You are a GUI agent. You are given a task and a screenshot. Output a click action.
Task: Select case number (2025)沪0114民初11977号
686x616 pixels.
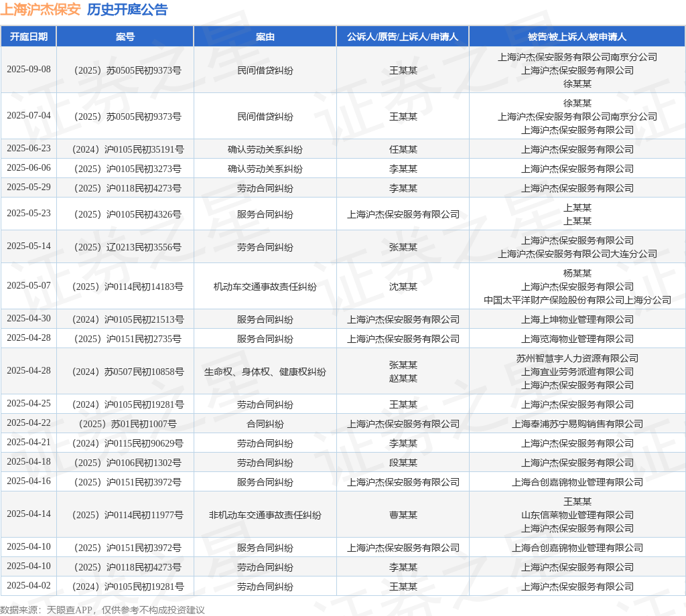(127, 515)
